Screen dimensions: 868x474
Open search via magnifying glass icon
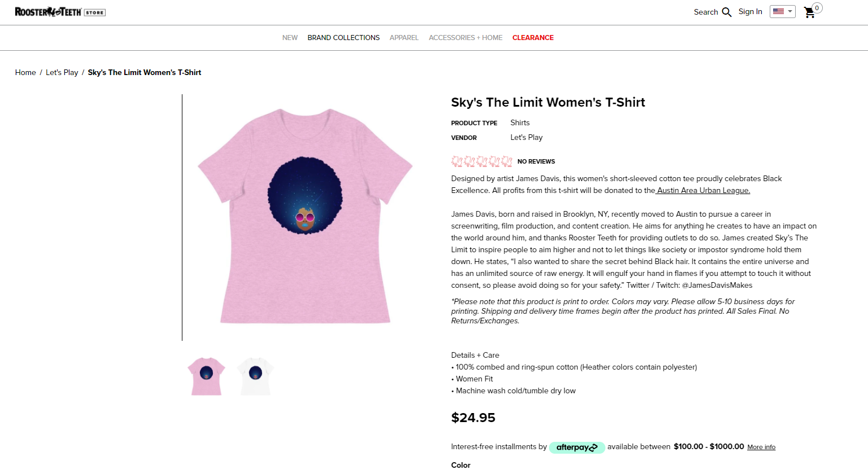[727, 12]
